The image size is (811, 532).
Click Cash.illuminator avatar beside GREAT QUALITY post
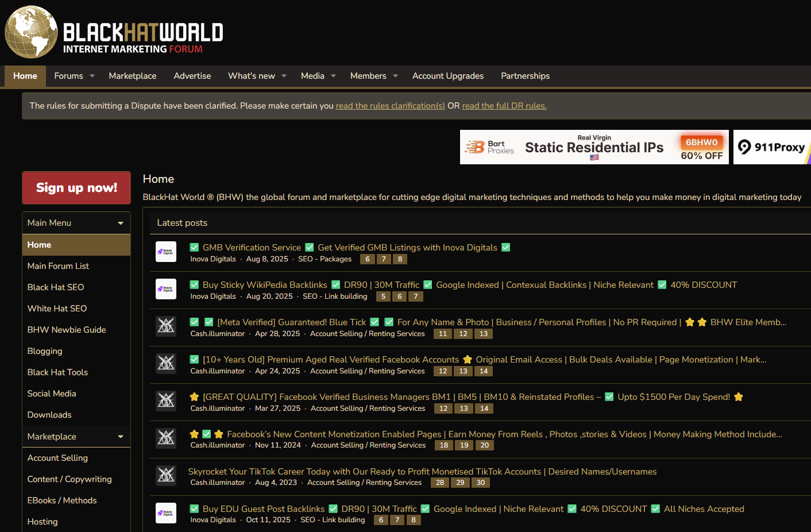[x=166, y=401]
